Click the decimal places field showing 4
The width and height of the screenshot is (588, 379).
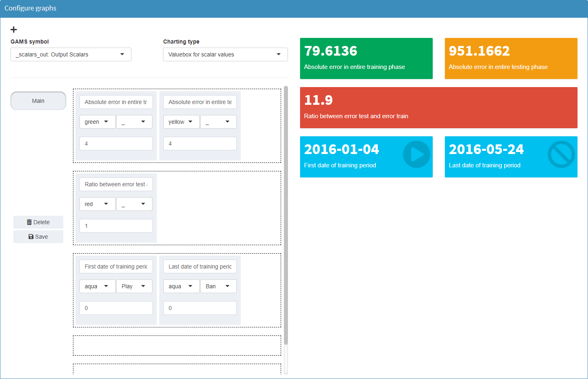point(116,143)
